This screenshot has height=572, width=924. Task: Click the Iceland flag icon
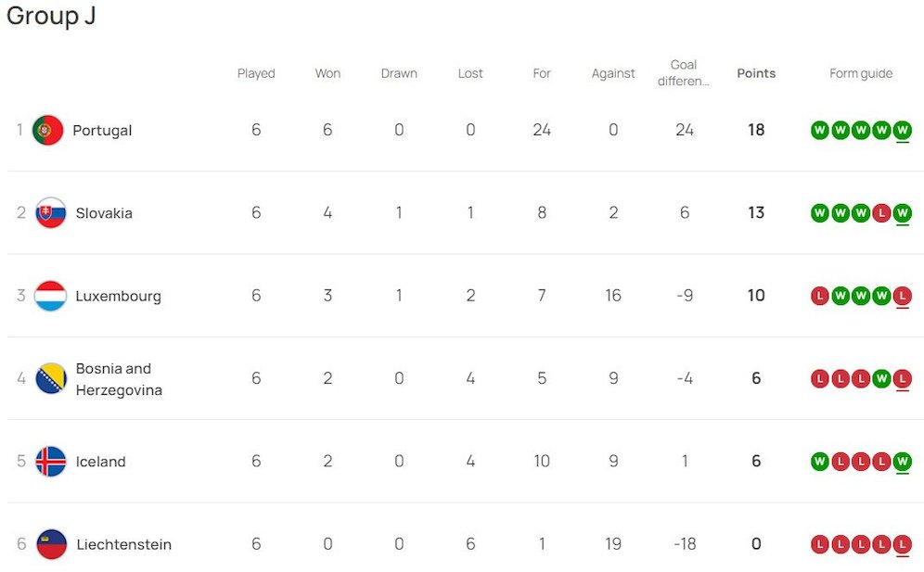[x=51, y=462]
